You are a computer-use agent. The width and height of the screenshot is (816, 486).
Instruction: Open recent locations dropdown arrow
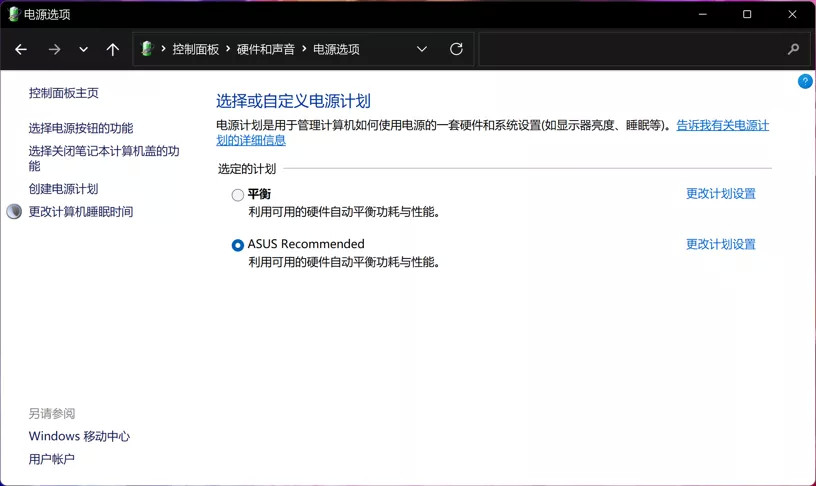point(83,49)
